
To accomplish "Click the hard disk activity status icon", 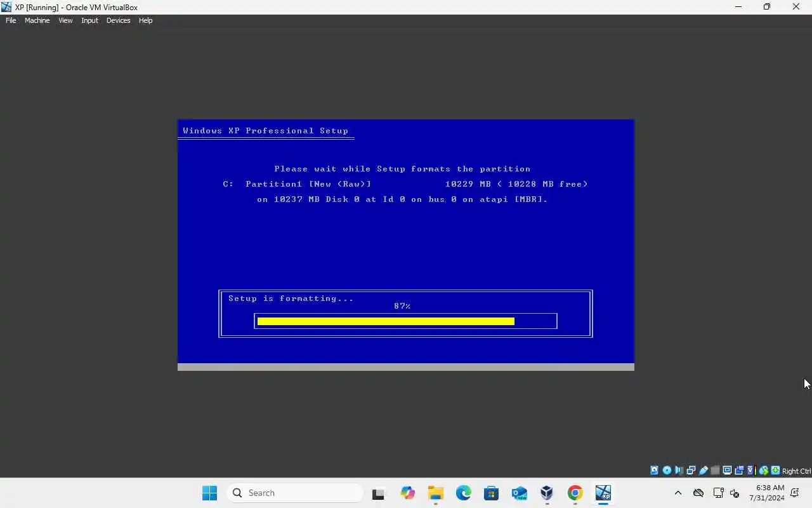I will (x=654, y=471).
